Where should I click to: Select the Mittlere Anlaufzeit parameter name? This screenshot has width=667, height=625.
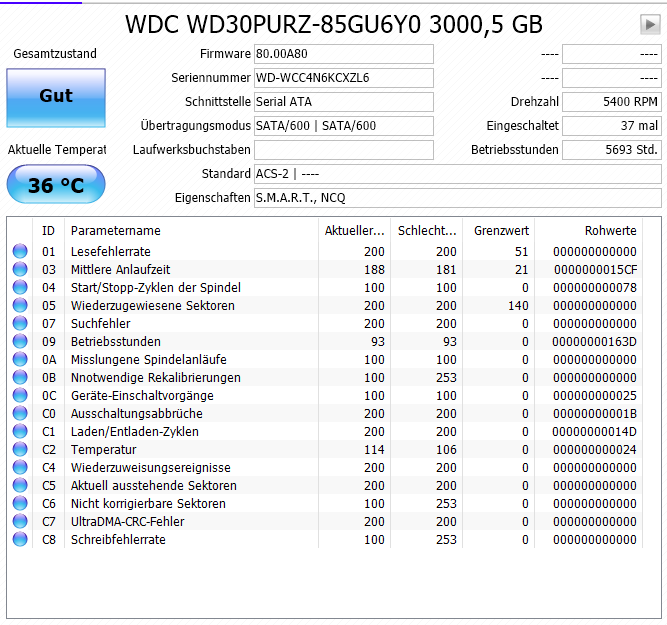click(120, 270)
